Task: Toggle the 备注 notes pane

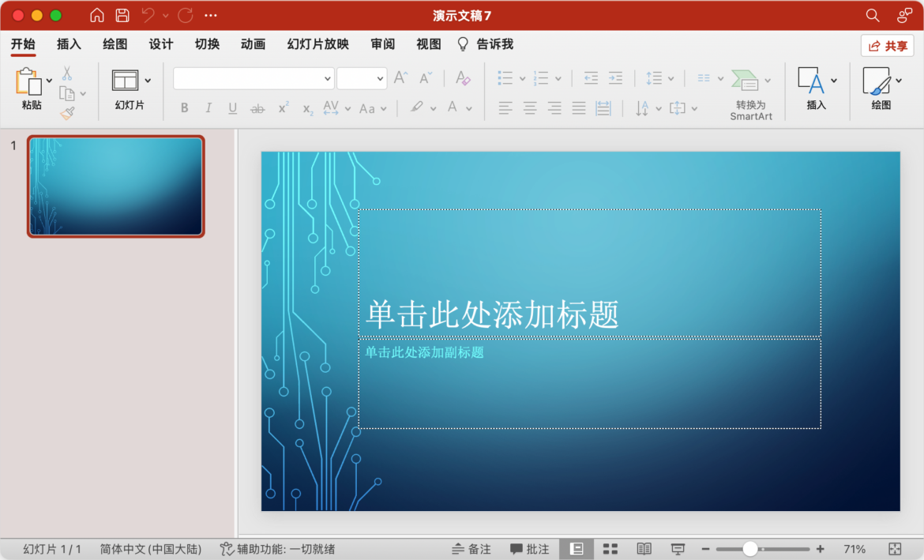Action: (471, 549)
